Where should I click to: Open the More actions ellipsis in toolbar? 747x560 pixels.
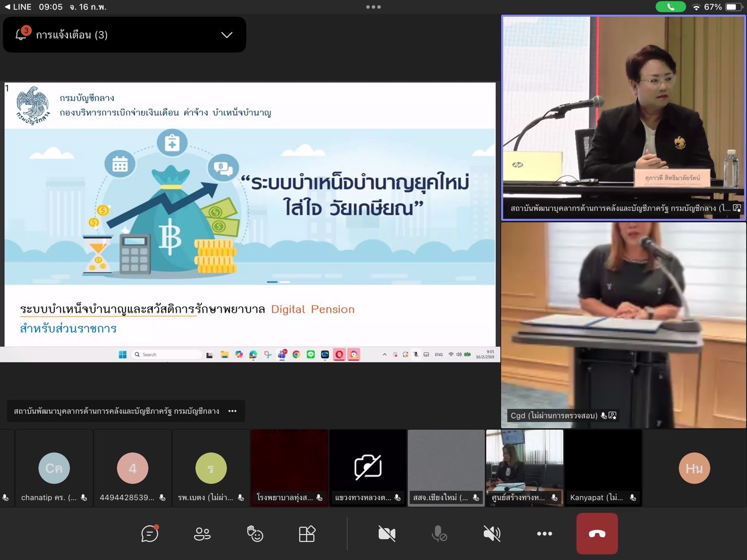coord(544,534)
